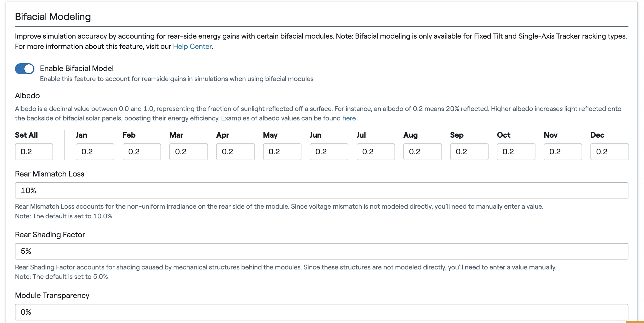Image resolution: width=644 pixels, height=323 pixels.
Task: Select the Feb albedo input
Action: tap(142, 152)
